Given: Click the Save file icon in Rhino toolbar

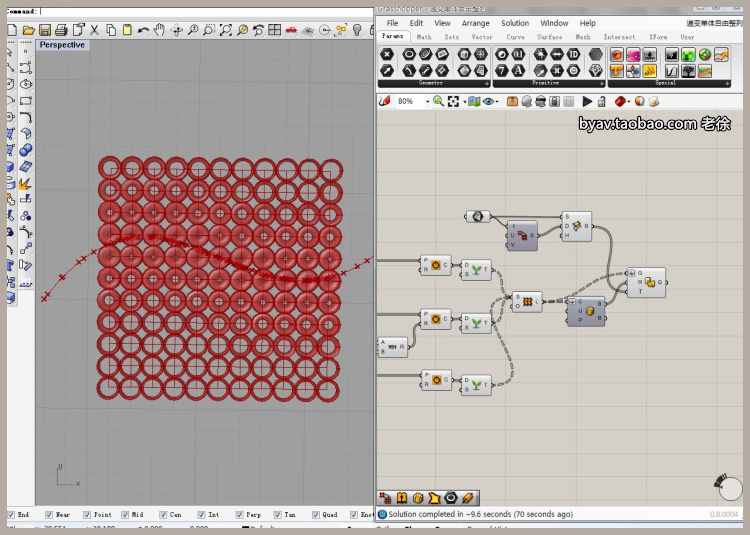Looking at the screenshot, I should [x=46, y=30].
